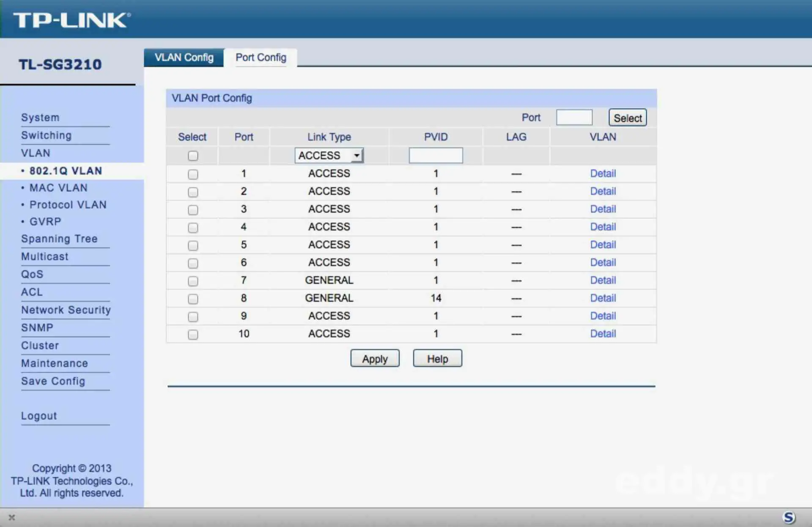812x527 pixels.
Task: Go to Protocol VLAN page
Action: pyautogui.click(x=68, y=205)
